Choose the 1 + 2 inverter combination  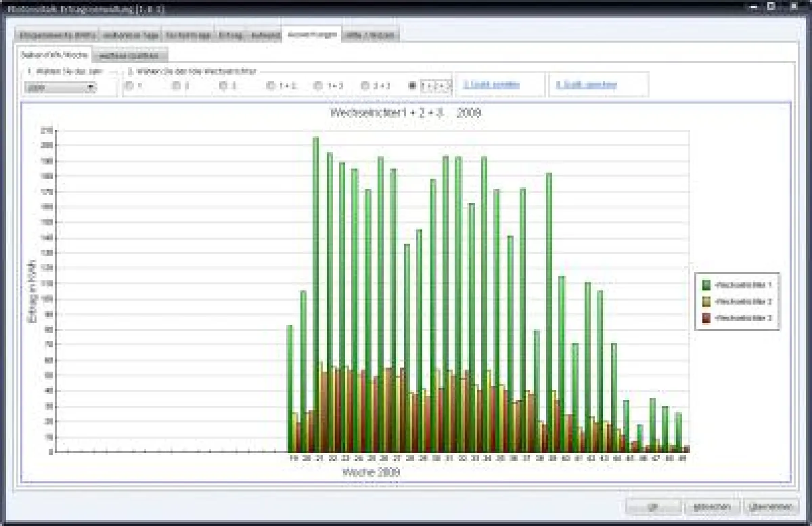[271, 86]
